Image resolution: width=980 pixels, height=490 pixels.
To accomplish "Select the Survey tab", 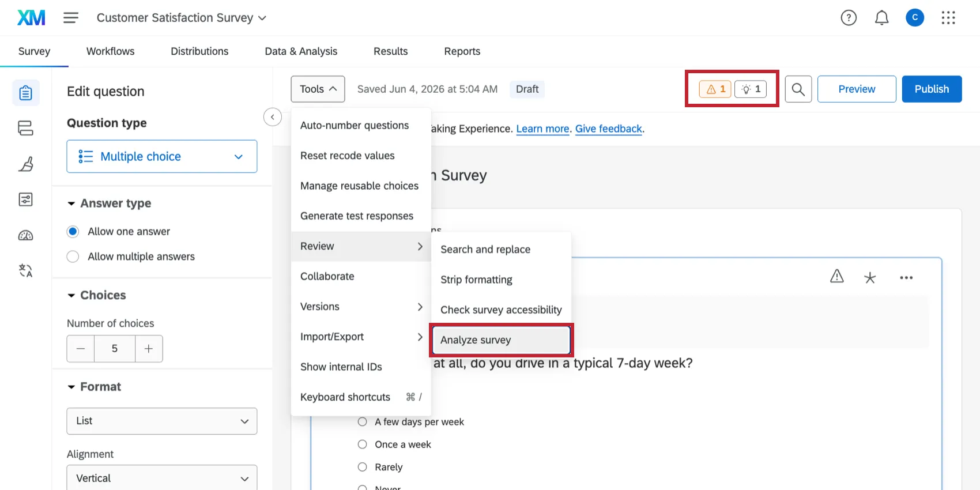I will [34, 51].
